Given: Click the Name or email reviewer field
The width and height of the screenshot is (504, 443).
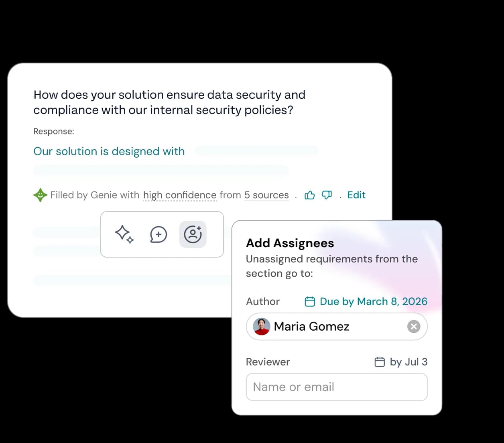Looking at the screenshot, I should (x=336, y=387).
